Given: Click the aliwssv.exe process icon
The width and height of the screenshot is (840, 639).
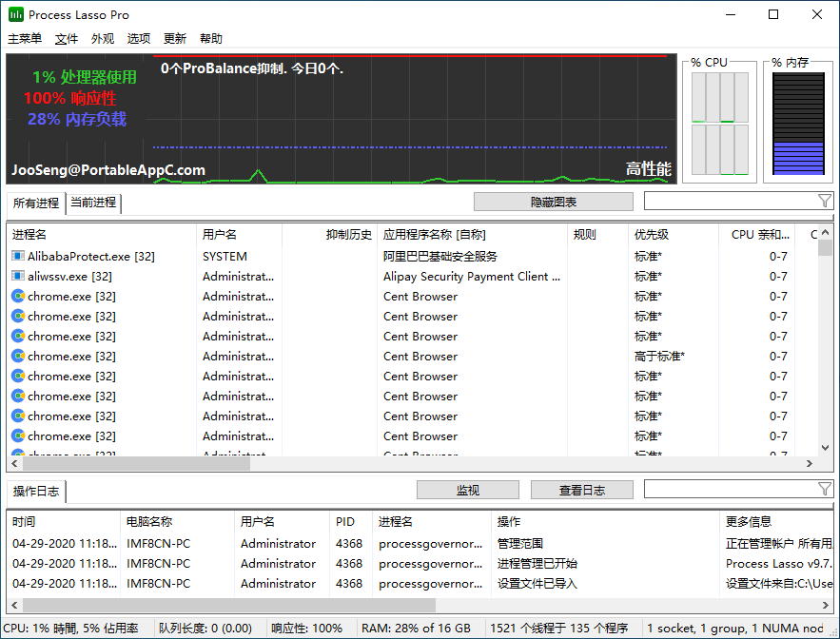Looking at the screenshot, I should pos(18,276).
